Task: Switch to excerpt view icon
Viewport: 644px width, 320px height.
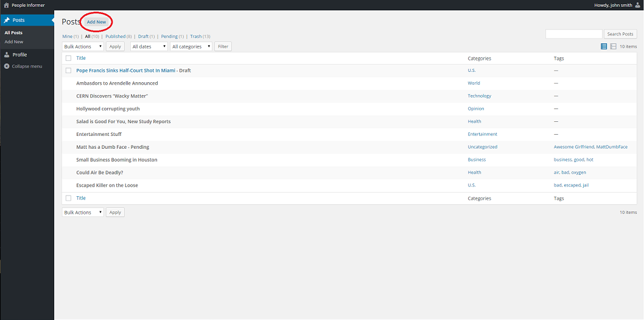Action: click(613, 46)
